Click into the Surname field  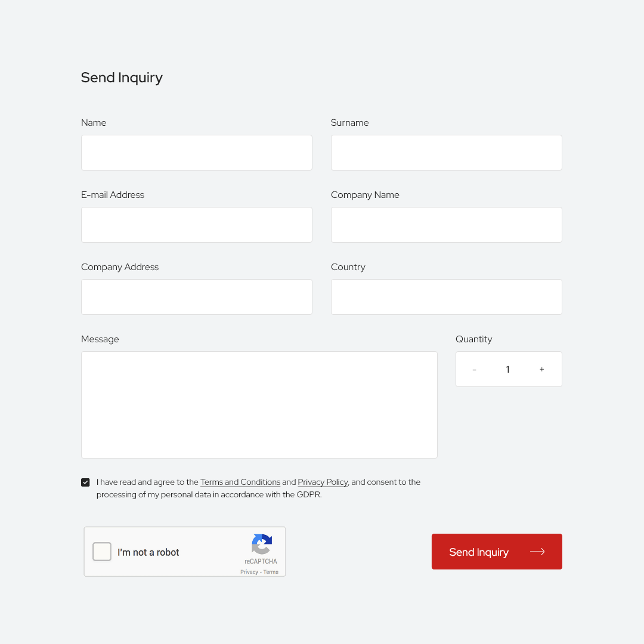[446, 153]
